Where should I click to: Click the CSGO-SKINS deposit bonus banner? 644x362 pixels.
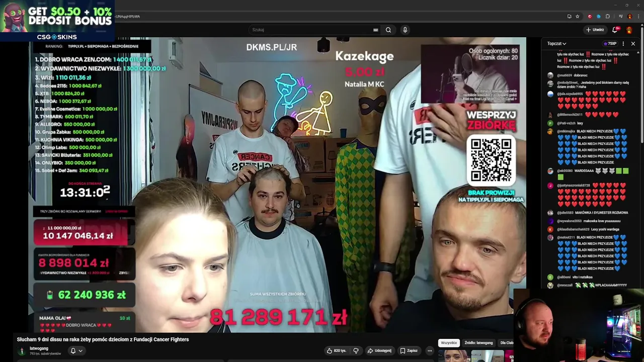pyautogui.click(x=57, y=21)
